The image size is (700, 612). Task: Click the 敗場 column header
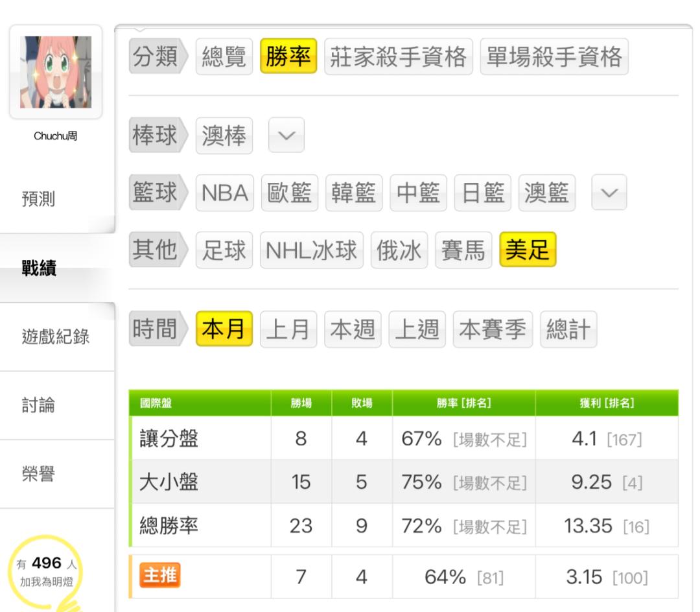362,403
